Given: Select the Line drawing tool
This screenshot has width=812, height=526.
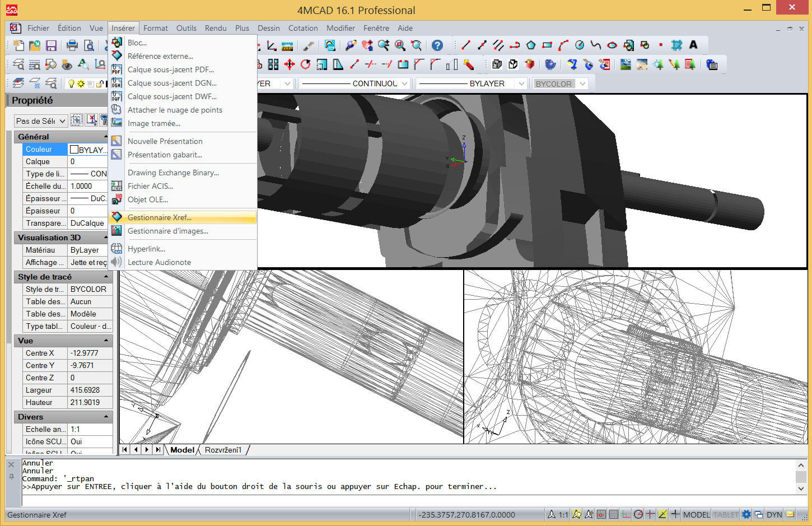Looking at the screenshot, I should point(466,45).
